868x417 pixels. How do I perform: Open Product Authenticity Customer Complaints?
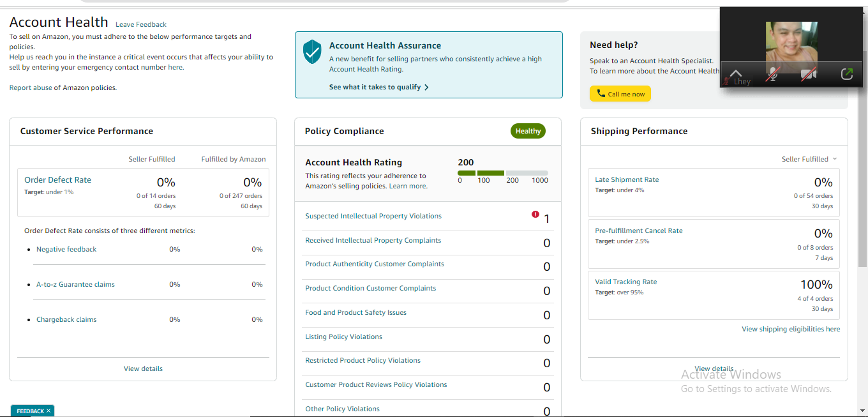(375, 264)
